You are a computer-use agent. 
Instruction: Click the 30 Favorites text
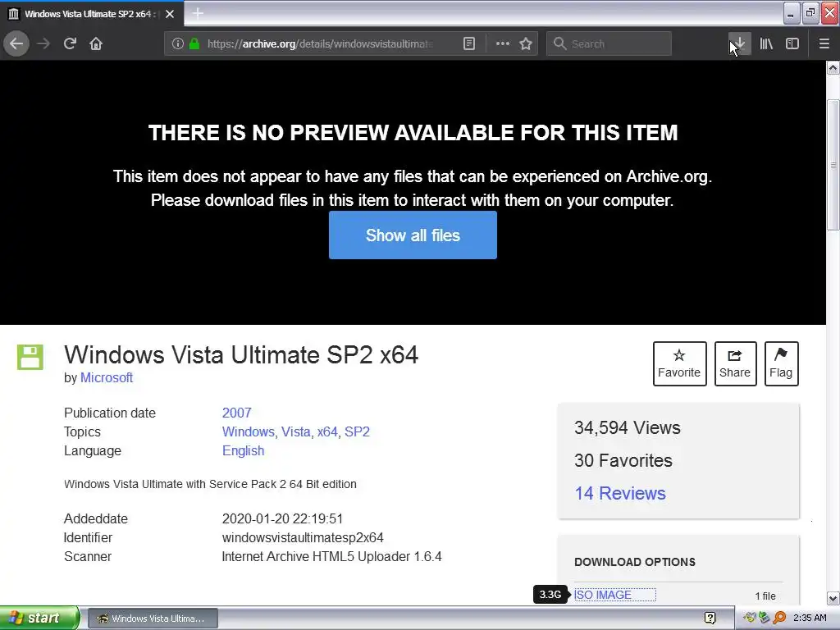623,460
